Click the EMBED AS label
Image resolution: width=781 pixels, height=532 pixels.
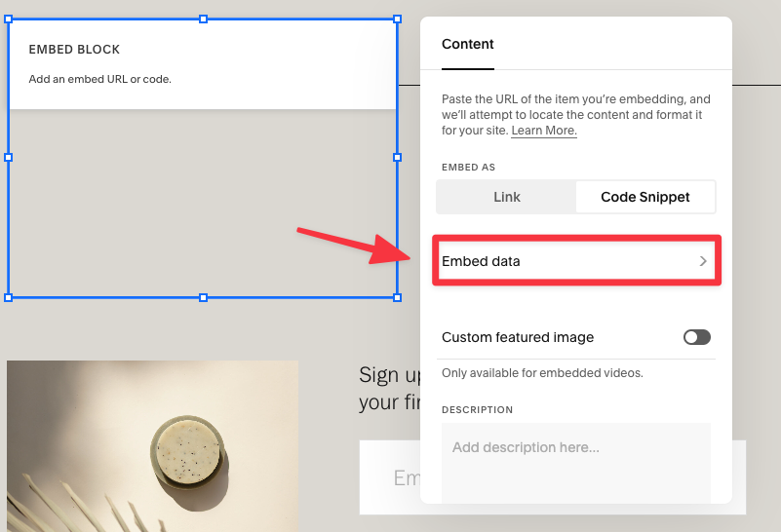coord(468,168)
